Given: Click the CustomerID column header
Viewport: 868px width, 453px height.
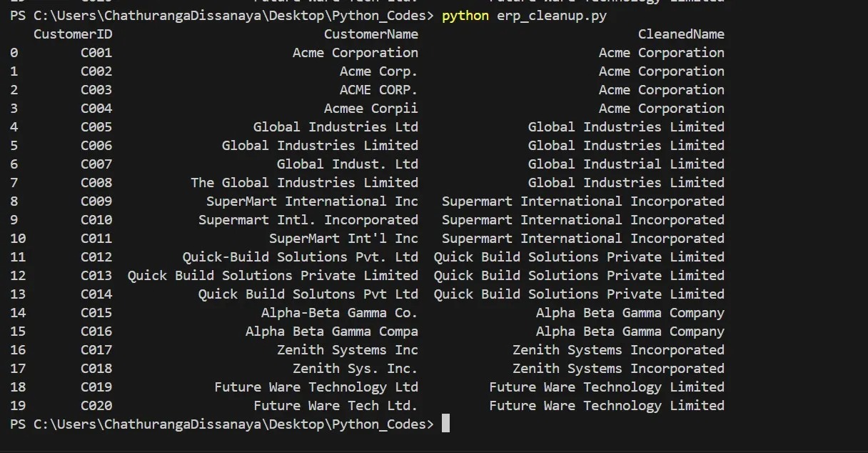Looking at the screenshot, I should click(x=73, y=34).
